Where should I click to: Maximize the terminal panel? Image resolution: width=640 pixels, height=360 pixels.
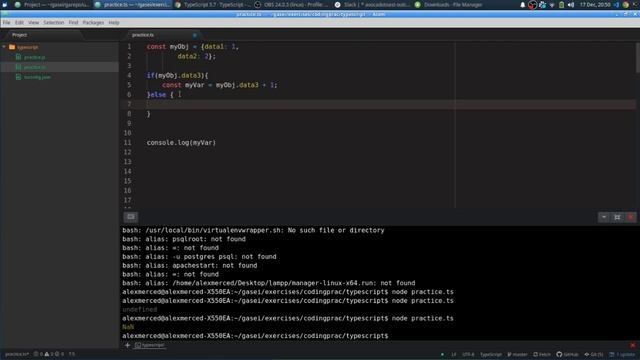click(617, 217)
